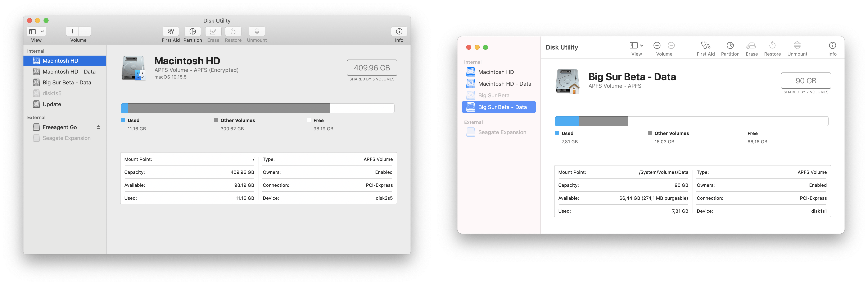The height and width of the screenshot is (285, 868).
Task: Click "66,44 GB (274,1 MB purgeable)" value
Action: (x=654, y=198)
